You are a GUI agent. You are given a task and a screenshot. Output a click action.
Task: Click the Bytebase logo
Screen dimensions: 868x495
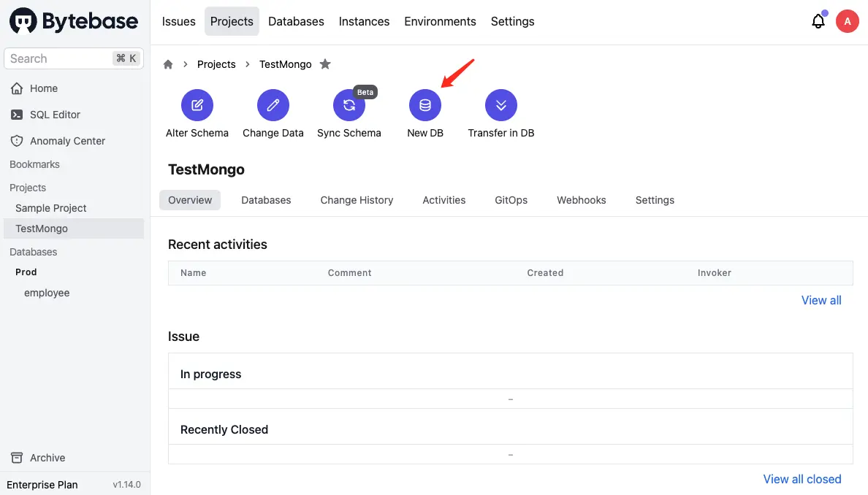(74, 21)
